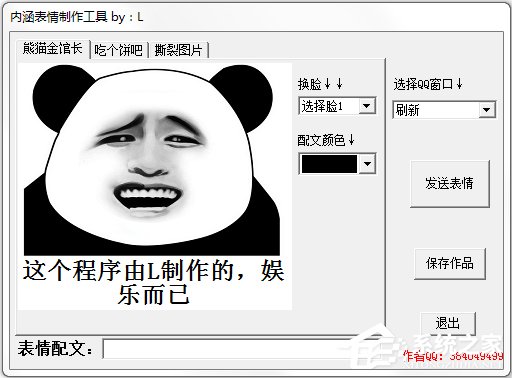Open the 吃个饼吧 tab
The image size is (512, 378).
pos(119,50)
